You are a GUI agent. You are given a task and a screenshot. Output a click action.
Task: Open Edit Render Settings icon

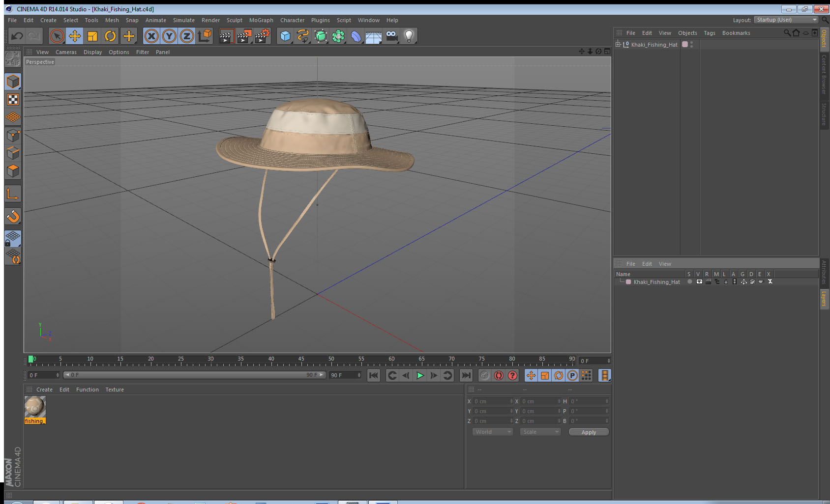tap(263, 36)
